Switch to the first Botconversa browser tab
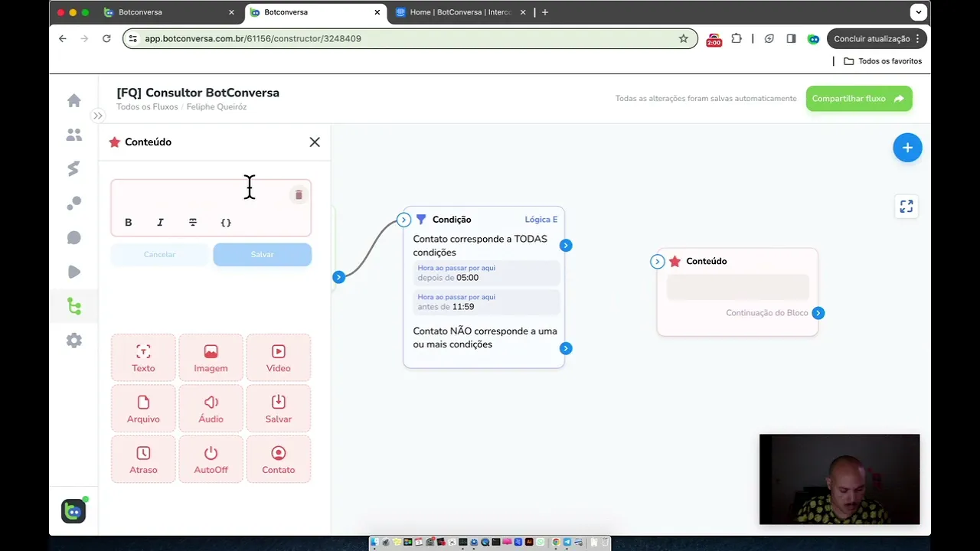The image size is (980, 551). (x=170, y=12)
